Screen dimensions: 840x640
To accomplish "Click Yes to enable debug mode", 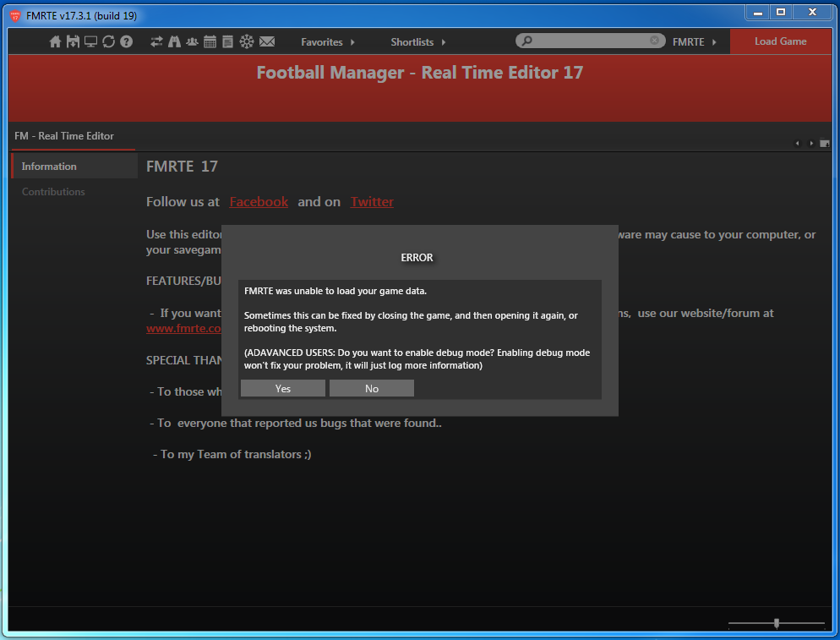I will tap(283, 389).
